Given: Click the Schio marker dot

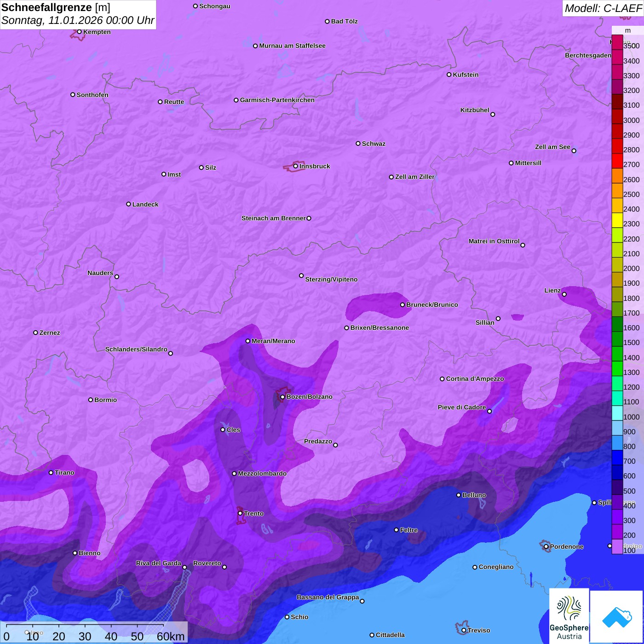Looking at the screenshot, I should (287, 617).
